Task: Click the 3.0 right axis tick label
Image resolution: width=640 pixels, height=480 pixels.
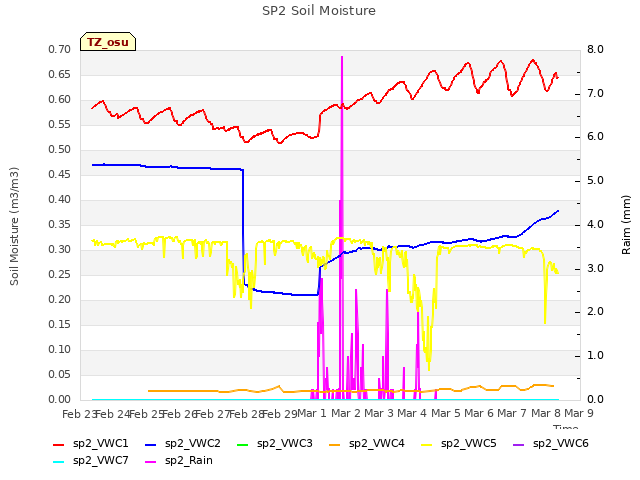Action: point(595,268)
